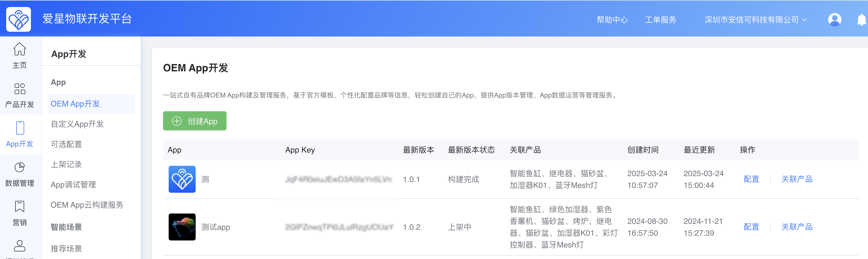Click the 2024-08-30 16:57:50 creation time
Viewport: 868px width, 259px height.
pyautogui.click(x=647, y=227)
